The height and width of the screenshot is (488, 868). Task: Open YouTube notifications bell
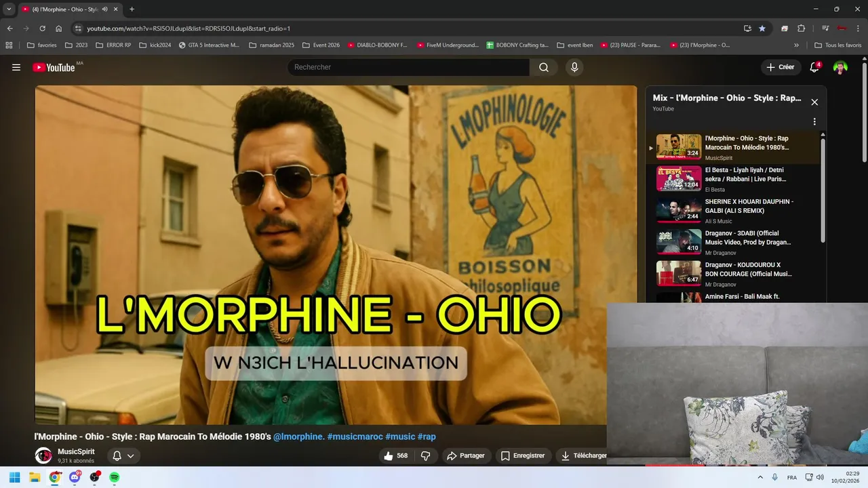814,67
